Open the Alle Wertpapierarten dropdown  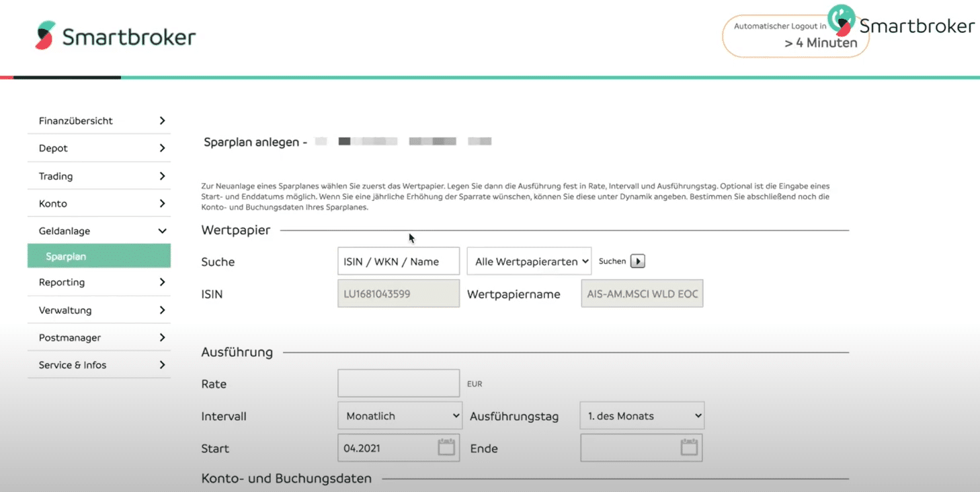point(529,261)
